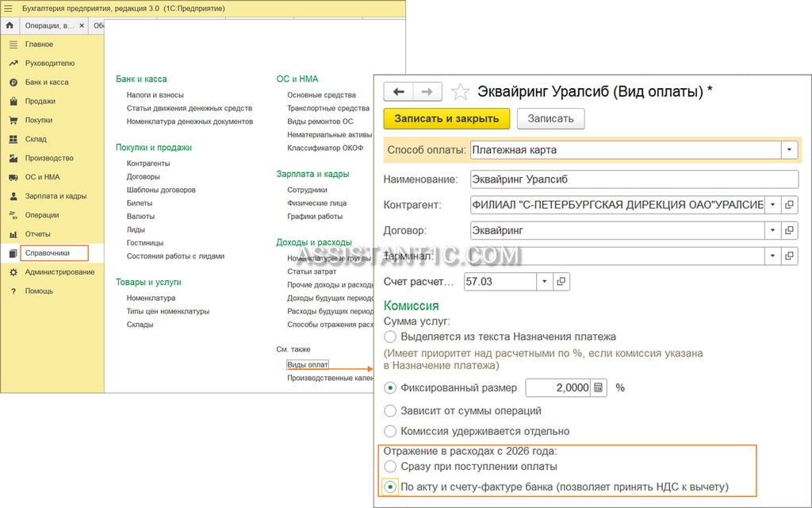812x508 pixels.
Task: Expand the Договор dropdown arrow
Action: [772, 230]
